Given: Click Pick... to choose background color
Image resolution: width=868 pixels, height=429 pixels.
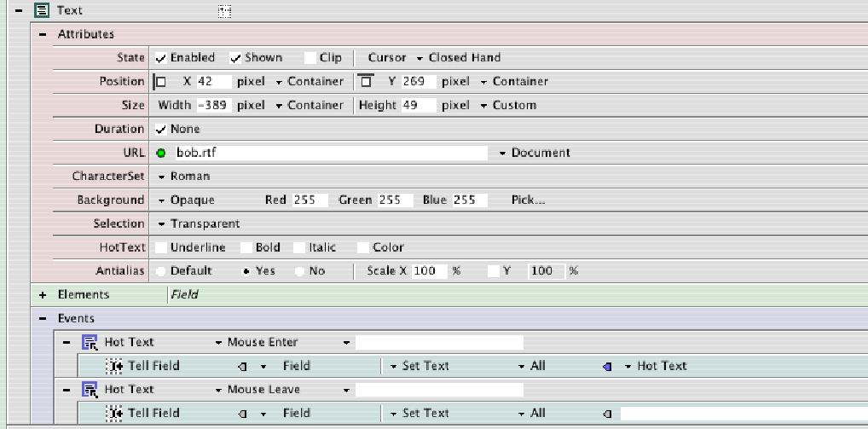Looking at the screenshot, I should point(528,200).
